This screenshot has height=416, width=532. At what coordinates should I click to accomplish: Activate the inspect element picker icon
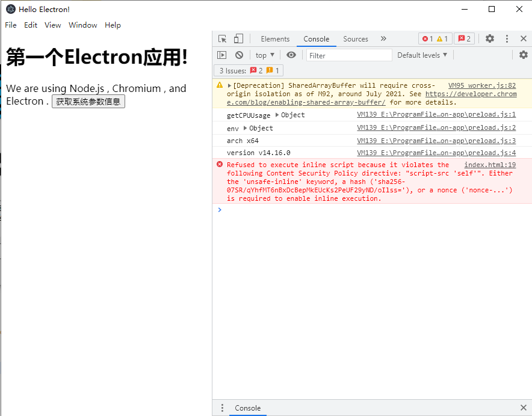point(222,38)
